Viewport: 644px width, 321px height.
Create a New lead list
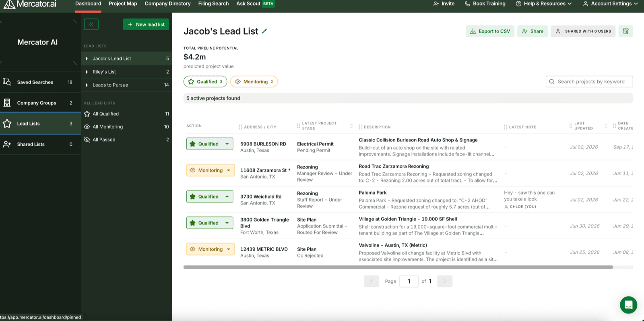pos(146,25)
